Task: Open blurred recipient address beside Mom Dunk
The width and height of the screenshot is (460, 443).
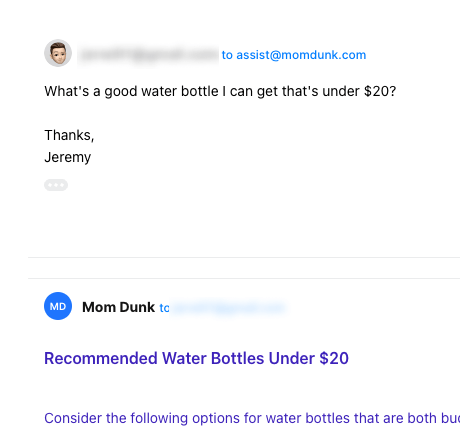Action: 229,308
